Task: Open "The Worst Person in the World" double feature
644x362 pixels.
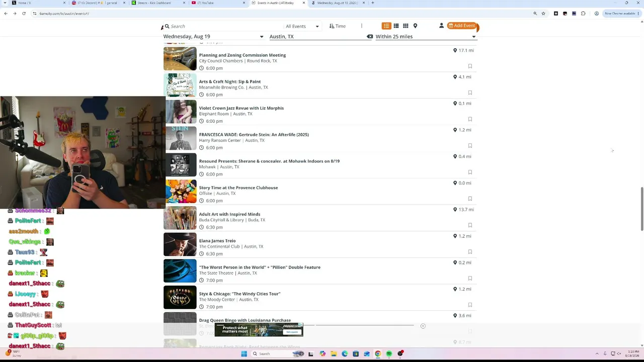Action: pyautogui.click(x=260, y=267)
